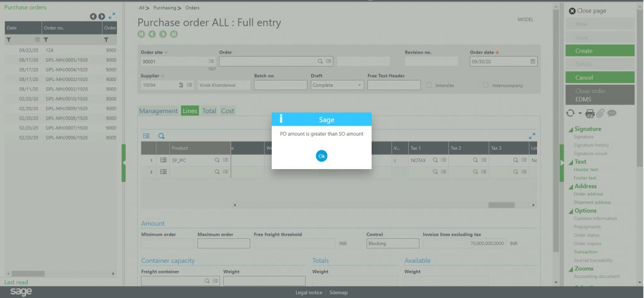Toggle the Intersite checkbox

(x=429, y=86)
